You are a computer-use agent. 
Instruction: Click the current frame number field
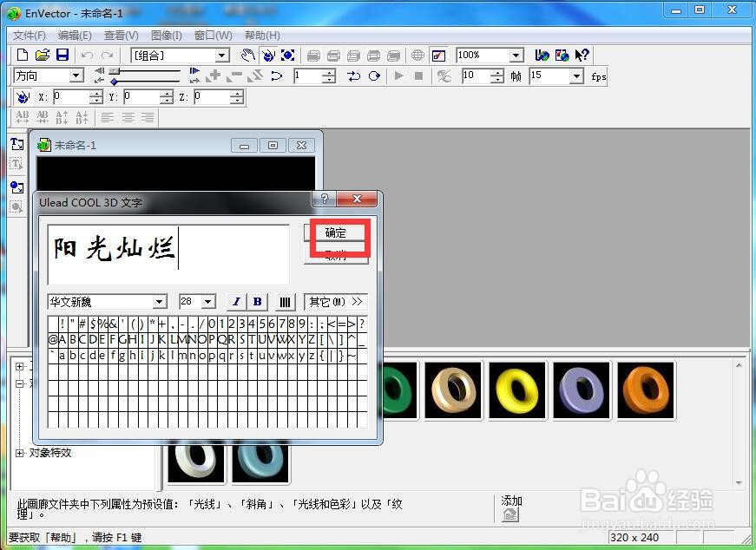coord(307,75)
